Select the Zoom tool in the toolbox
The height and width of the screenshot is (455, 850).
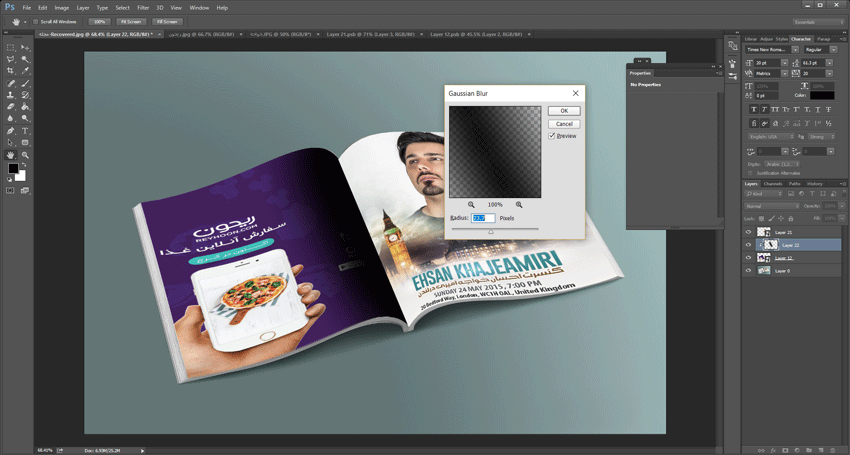click(x=25, y=155)
